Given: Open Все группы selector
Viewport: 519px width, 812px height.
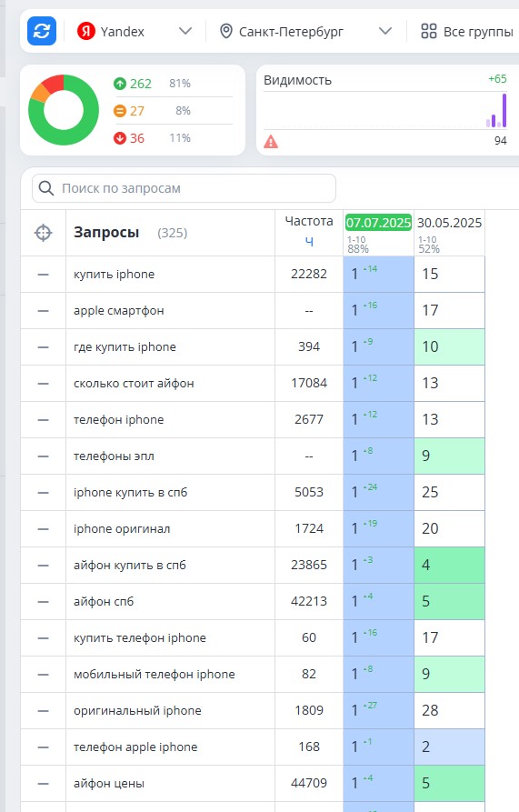Looking at the screenshot, I should click(x=467, y=31).
